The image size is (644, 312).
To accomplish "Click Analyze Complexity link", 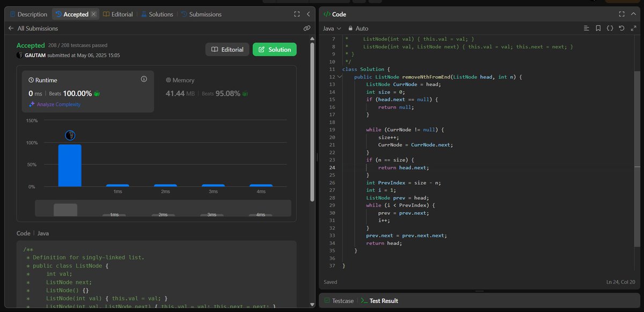I will pyautogui.click(x=55, y=104).
